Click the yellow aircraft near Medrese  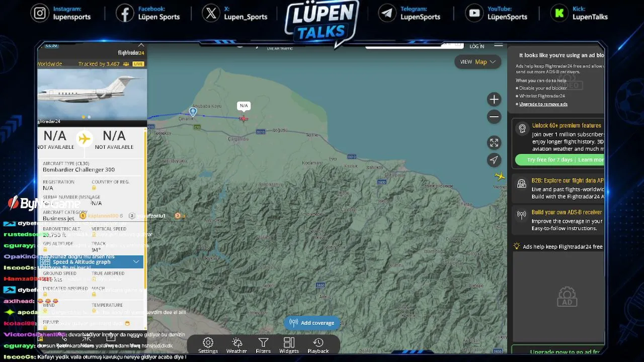coord(500,176)
